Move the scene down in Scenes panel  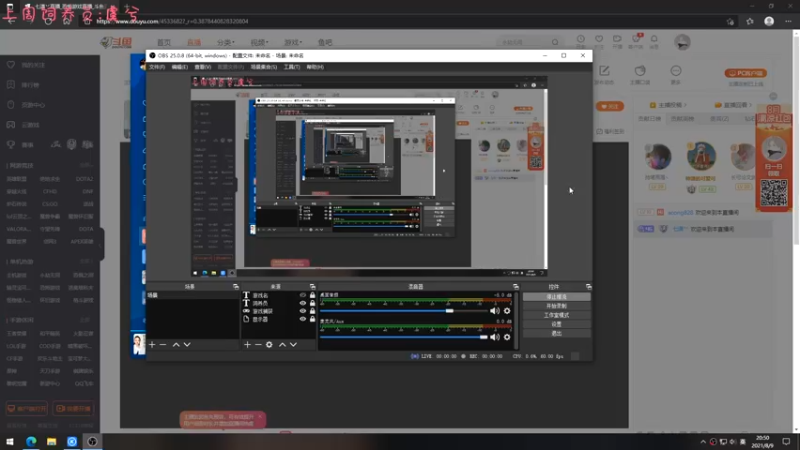click(x=187, y=345)
